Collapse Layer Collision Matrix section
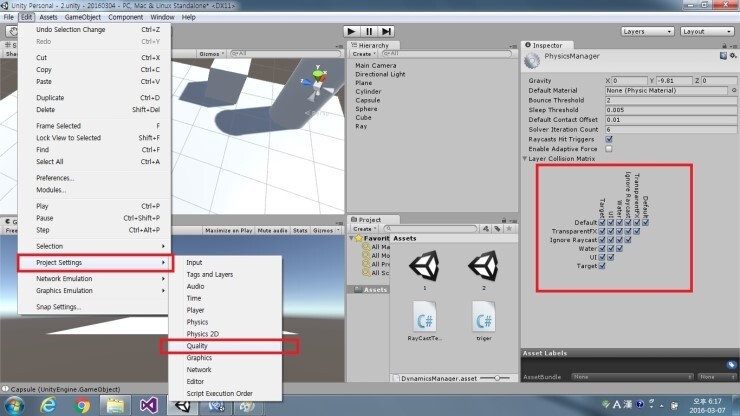The width and height of the screenshot is (740, 416). pos(524,159)
